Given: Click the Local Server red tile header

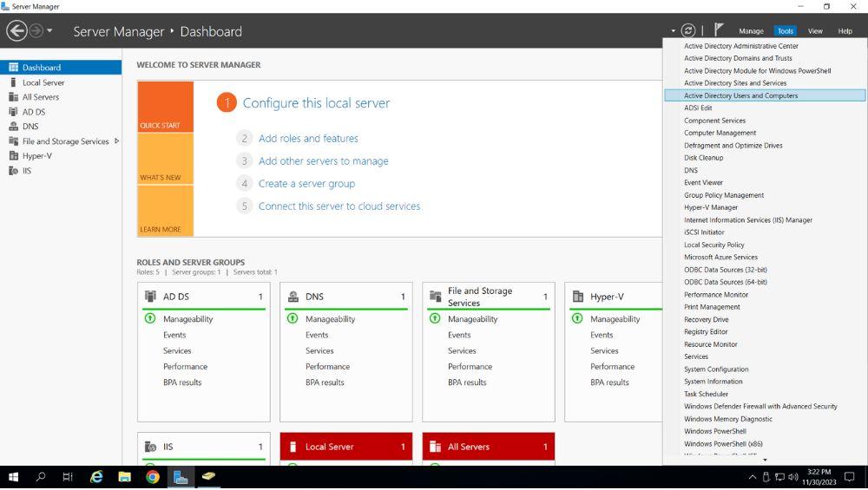Looking at the screenshot, I should 346,447.
